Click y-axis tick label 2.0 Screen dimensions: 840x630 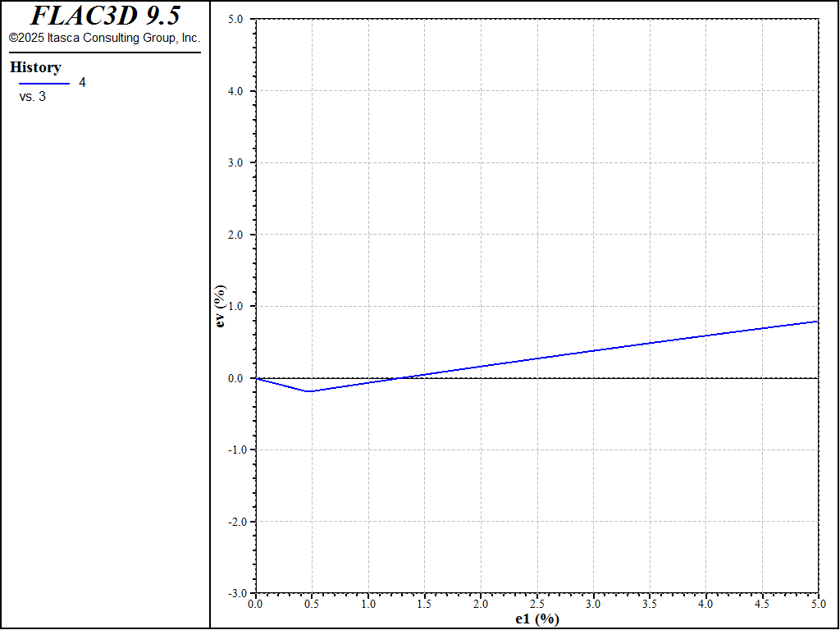click(235, 235)
